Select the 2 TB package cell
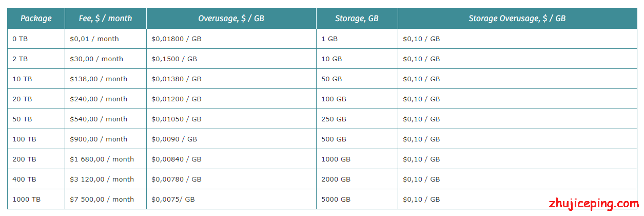Screen dimensions: 644x216 click(36, 59)
